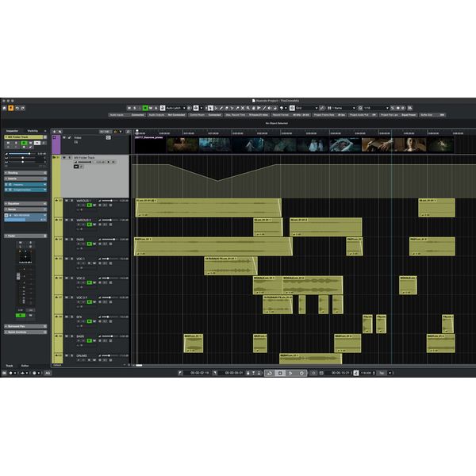Click the add track plus icon
The image size is (476, 476).
[x=54, y=131]
